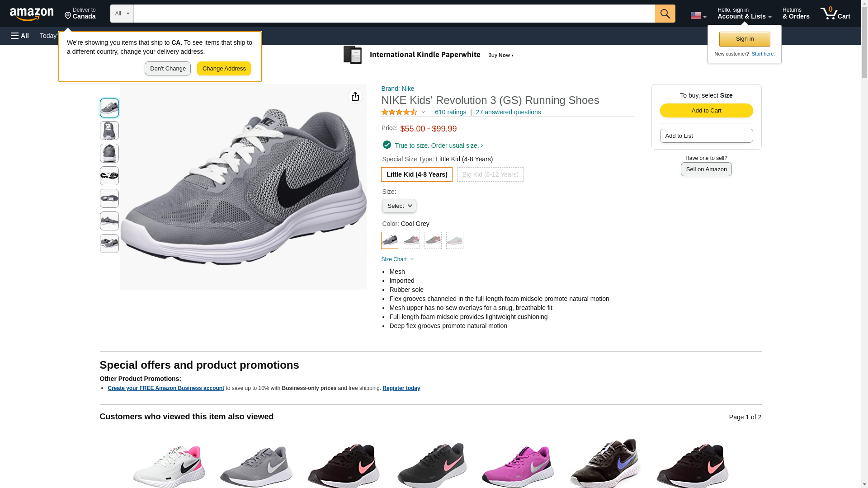The width and height of the screenshot is (868, 488).
Task: Click the Add to Cart button
Action: [x=706, y=111]
